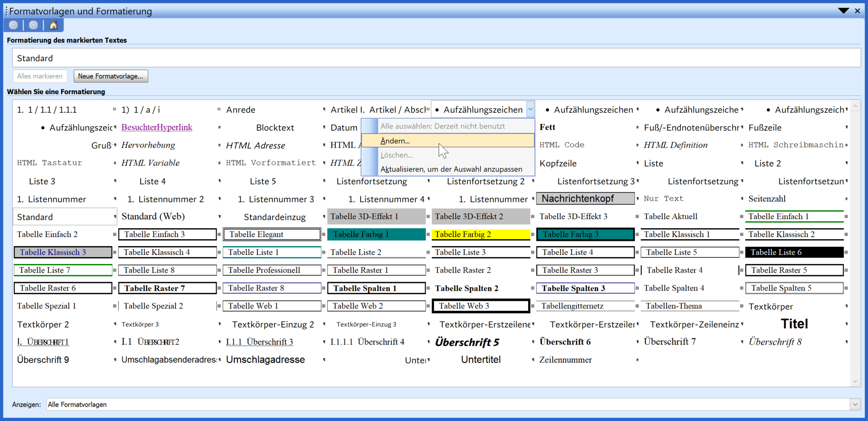Select the Tabelle Klassisch 3 style
Image resolution: width=868 pixels, height=421 pixels.
[63, 252]
